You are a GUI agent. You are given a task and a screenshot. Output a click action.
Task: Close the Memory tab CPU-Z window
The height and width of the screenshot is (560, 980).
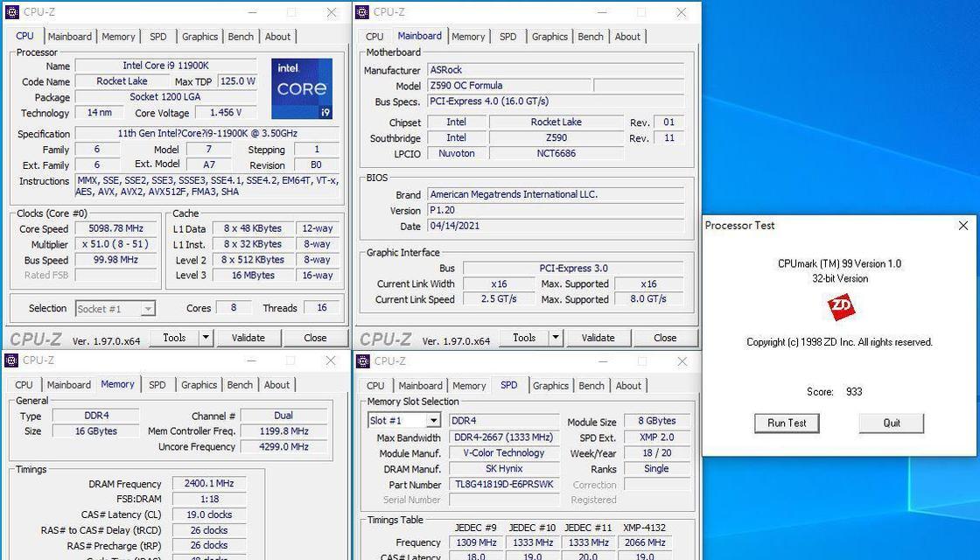coord(332,360)
